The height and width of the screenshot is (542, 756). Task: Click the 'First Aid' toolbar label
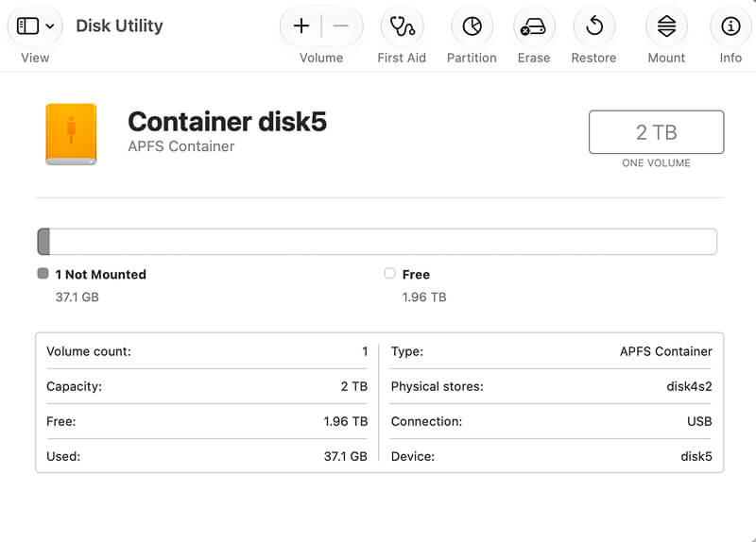tap(402, 58)
